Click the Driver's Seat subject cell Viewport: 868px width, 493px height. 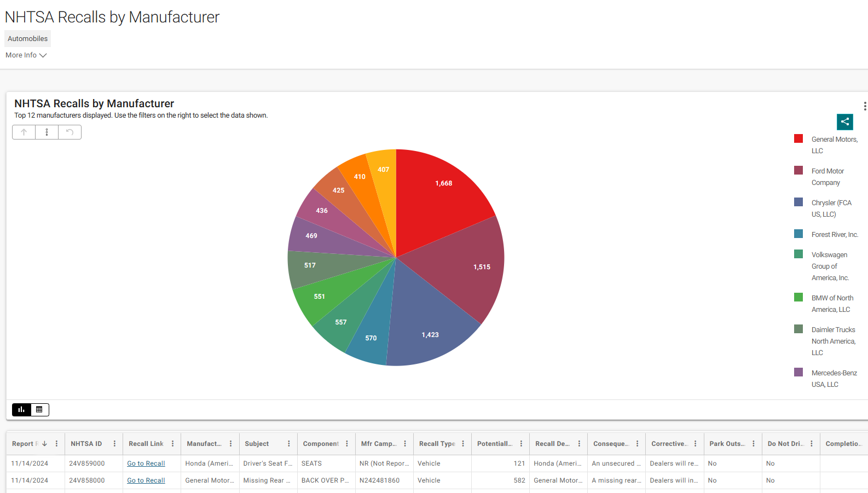pos(268,463)
